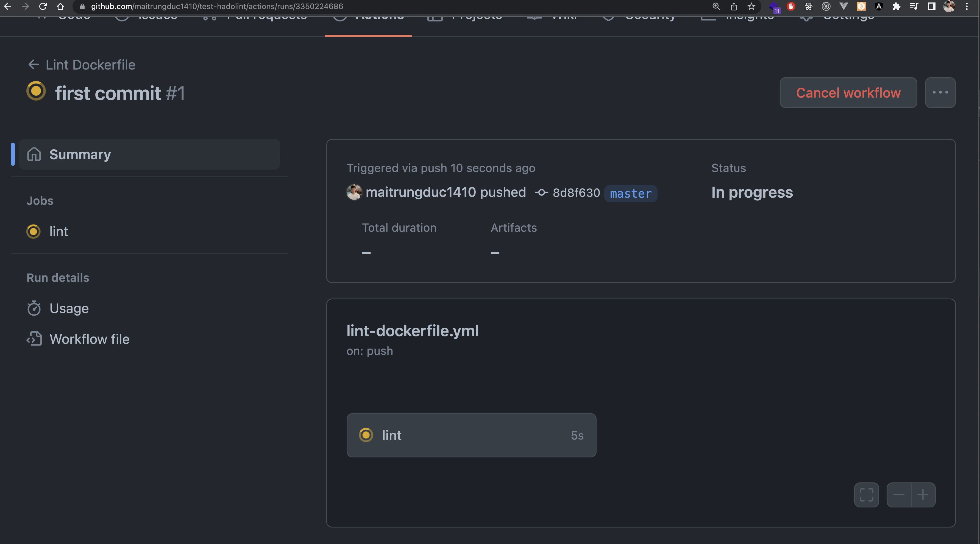
Task: Select the lint node in the workflow graph
Action: coord(471,435)
